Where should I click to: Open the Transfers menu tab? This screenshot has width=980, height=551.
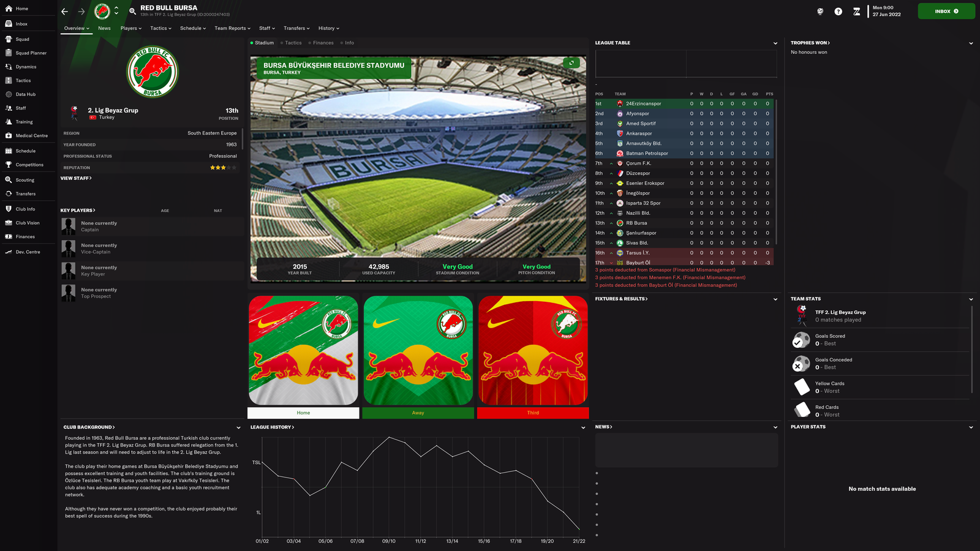pos(296,28)
